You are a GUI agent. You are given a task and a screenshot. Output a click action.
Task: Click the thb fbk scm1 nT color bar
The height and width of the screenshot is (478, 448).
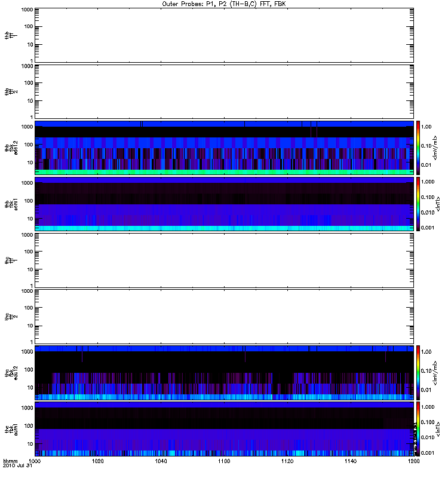coord(418,204)
